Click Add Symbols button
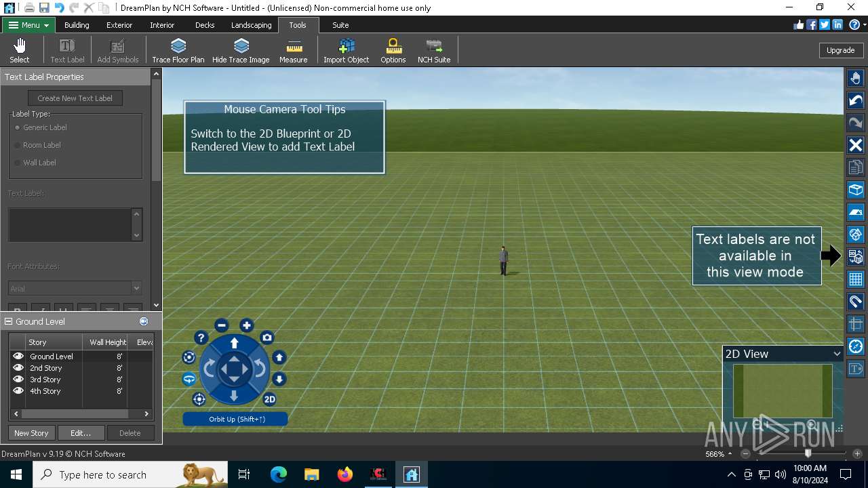This screenshot has width=868, height=488. coord(117,51)
